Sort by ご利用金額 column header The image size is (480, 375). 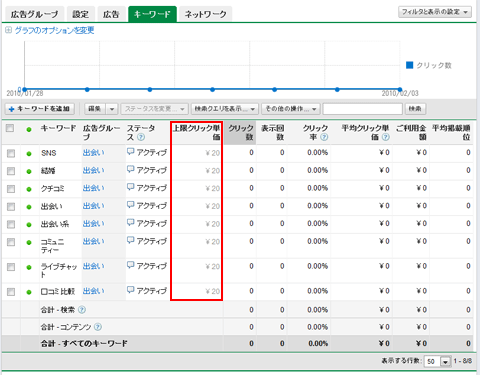411,132
